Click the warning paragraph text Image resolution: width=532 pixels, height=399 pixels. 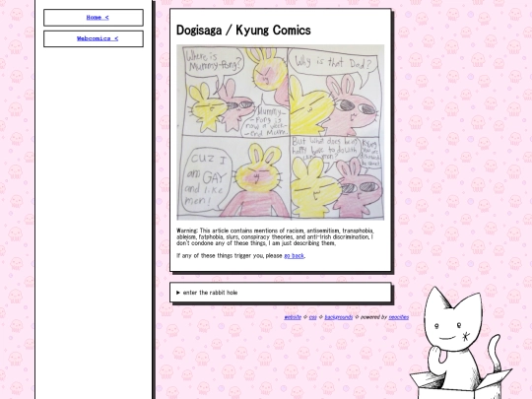pos(275,236)
